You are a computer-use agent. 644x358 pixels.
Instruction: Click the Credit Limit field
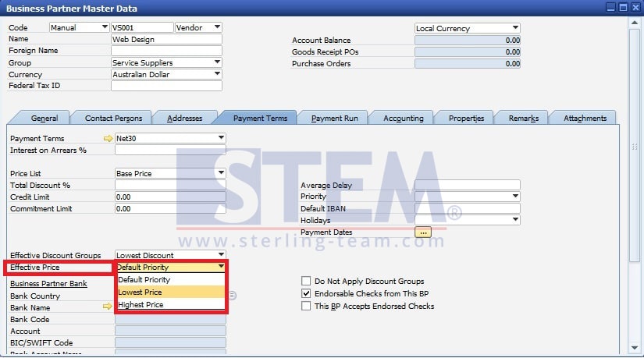(x=170, y=197)
